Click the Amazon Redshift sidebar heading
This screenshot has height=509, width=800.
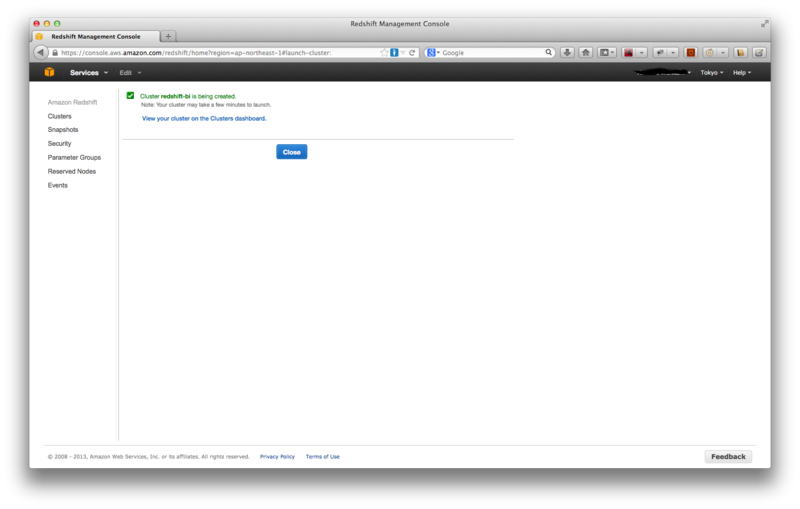click(x=72, y=102)
